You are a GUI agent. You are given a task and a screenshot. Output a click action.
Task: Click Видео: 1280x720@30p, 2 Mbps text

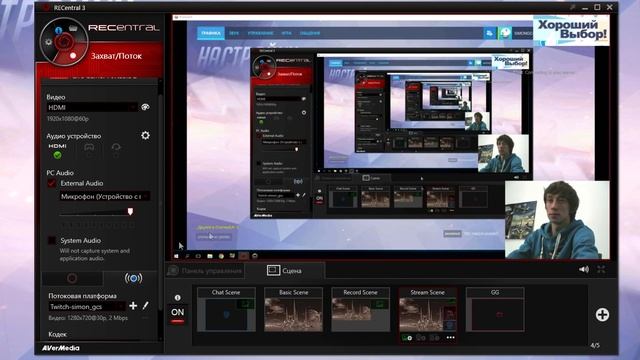[x=88, y=318]
